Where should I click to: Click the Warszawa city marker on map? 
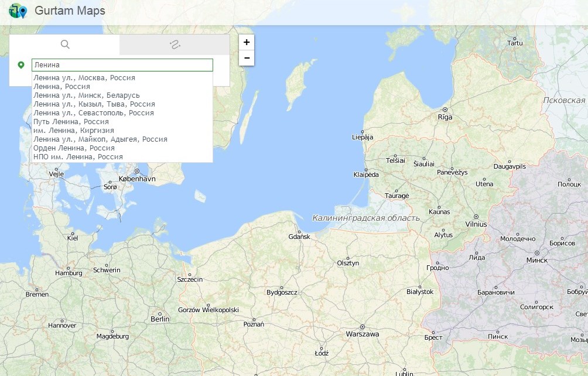tap(363, 327)
